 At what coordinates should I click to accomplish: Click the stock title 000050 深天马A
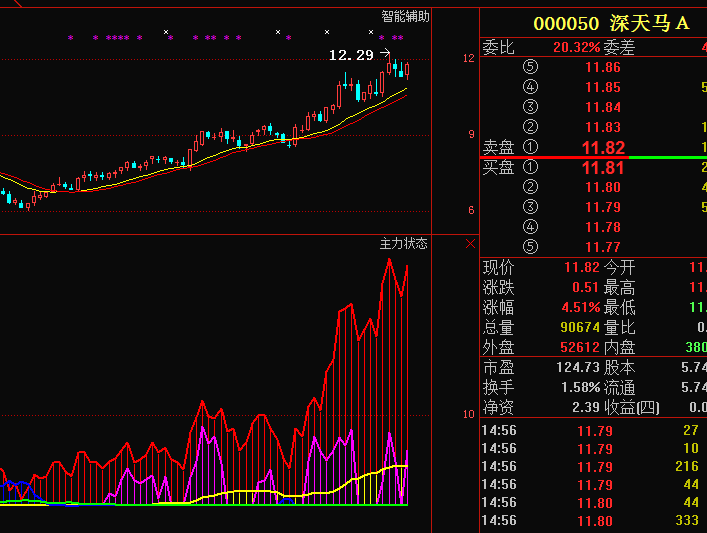tap(611, 24)
